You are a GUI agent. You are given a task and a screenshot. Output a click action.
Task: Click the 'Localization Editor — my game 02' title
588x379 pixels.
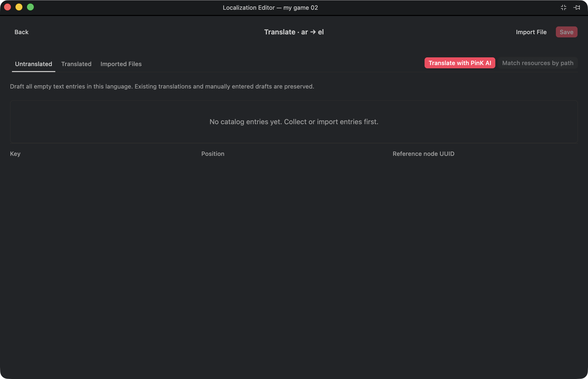coord(270,7)
